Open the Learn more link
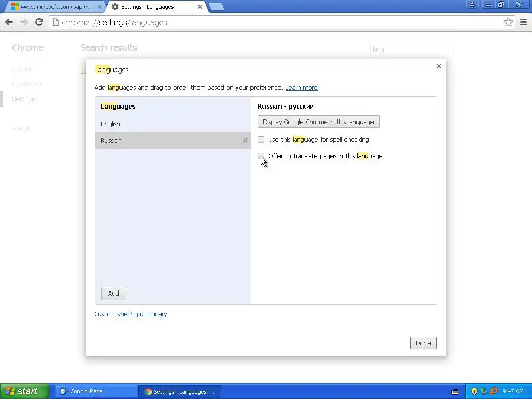The width and height of the screenshot is (532, 399). [x=301, y=87]
